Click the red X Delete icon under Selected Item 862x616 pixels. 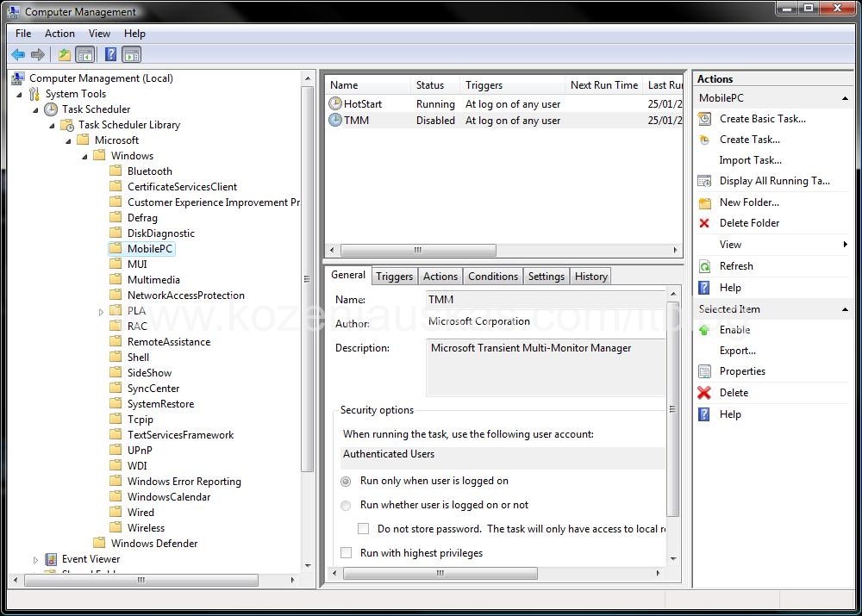coord(704,392)
